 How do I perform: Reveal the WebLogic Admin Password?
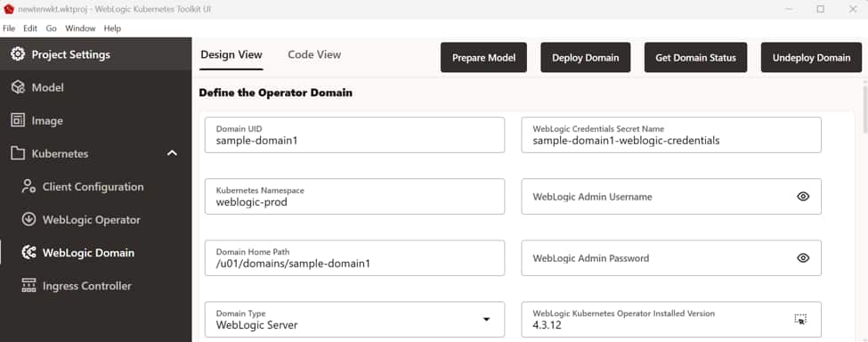803,258
